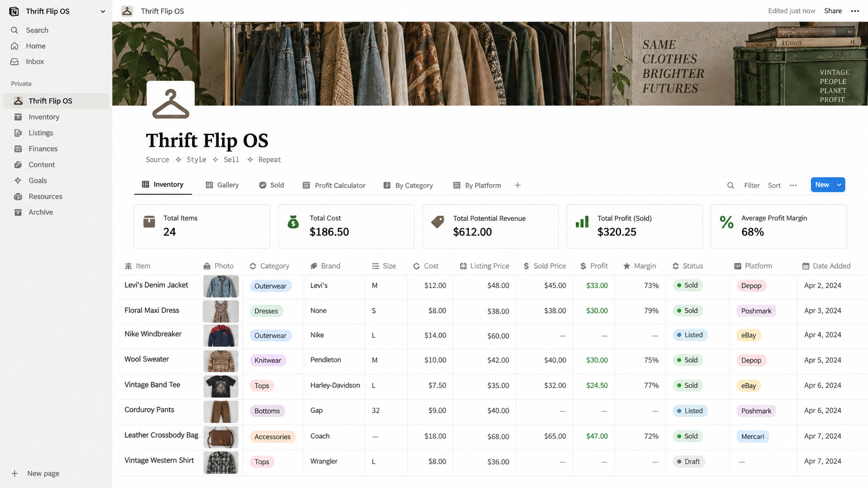Screen dimensions: 868x488
Task: Open the top-right page options ellipsis
Action: pos(855,11)
